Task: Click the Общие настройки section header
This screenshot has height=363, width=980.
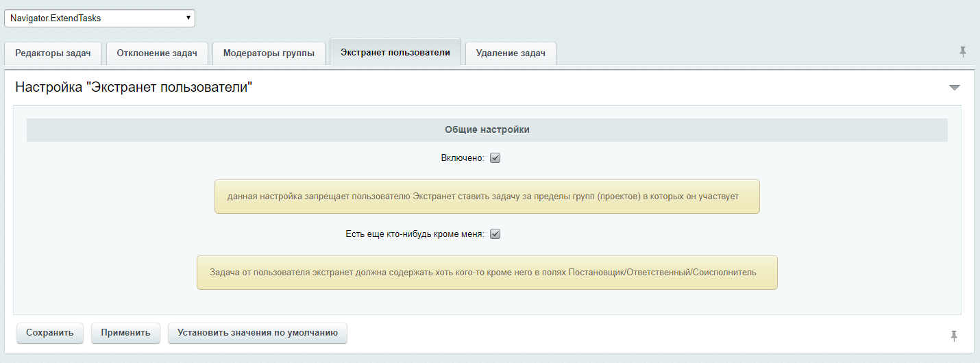Action: tap(487, 129)
